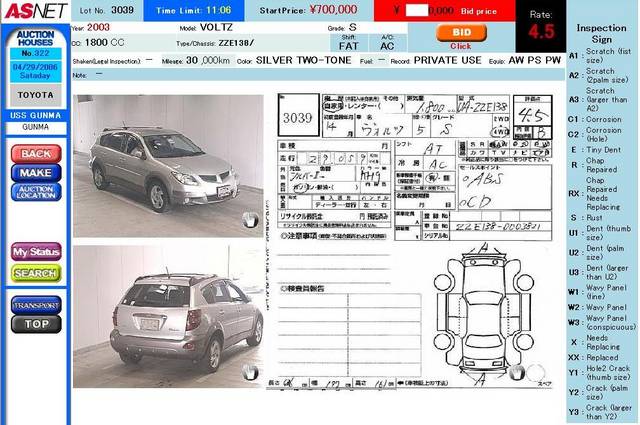Enter bid amount in bid price field
Screen dimensions: 640x425
pyautogui.click(x=416, y=11)
